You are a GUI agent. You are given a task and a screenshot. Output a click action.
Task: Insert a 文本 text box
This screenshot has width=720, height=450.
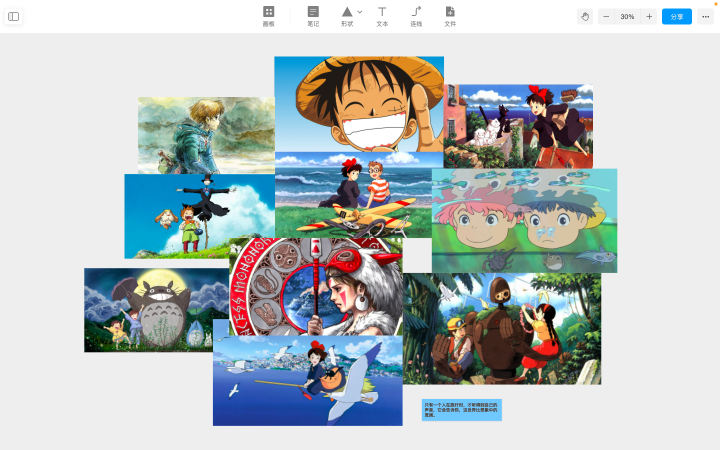382,17
